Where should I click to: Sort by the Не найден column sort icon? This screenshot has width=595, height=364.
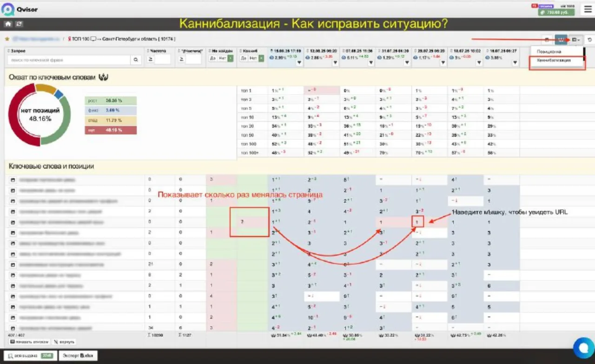click(x=210, y=51)
